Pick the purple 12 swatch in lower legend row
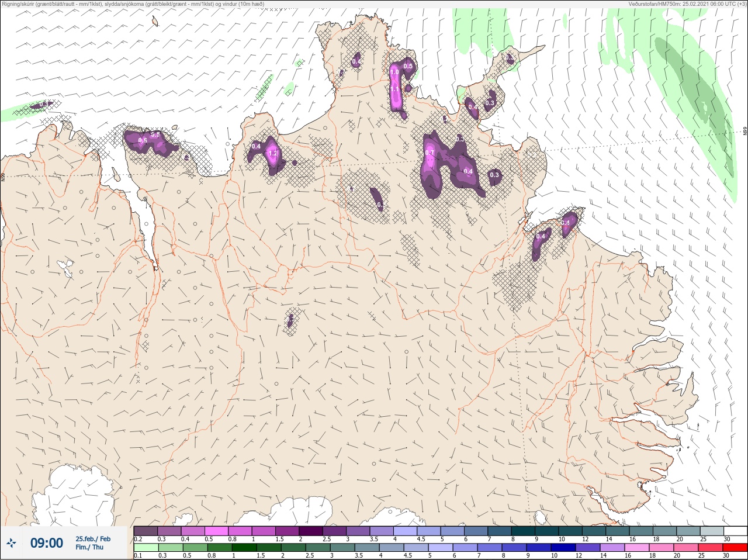Viewport: 748px width, 560px height. pyautogui.click(x=588, y=548)
